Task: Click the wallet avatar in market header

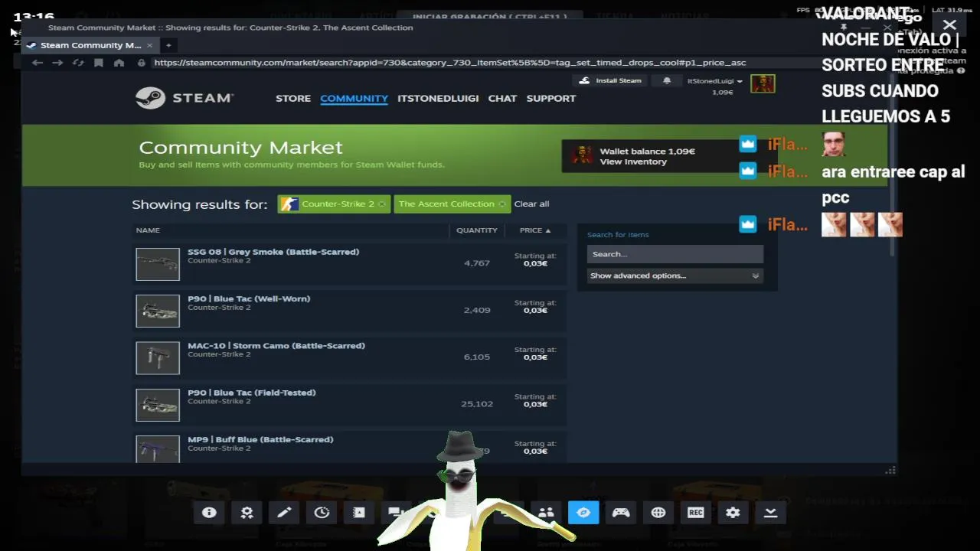Action: pyautogui.click(x=583, y=155)
